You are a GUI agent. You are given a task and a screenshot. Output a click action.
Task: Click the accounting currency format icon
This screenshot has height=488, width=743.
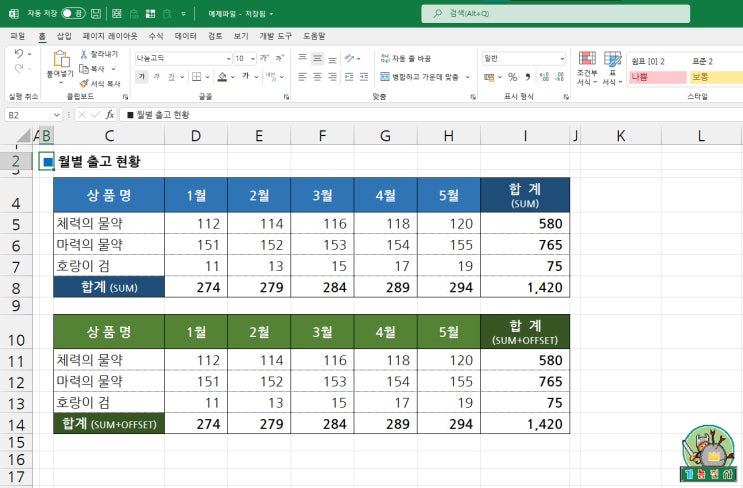pyautogui.click(x=489, y=77)
